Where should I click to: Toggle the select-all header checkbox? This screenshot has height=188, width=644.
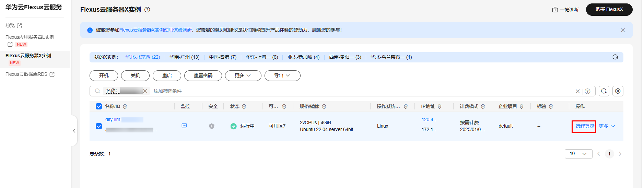[x=99, y=106]
